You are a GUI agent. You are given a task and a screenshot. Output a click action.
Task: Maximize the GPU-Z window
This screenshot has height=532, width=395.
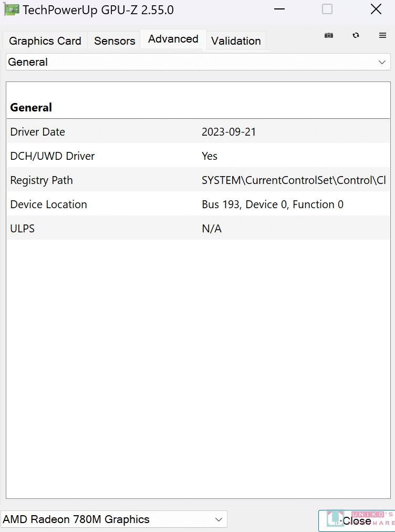coord(327,9)
